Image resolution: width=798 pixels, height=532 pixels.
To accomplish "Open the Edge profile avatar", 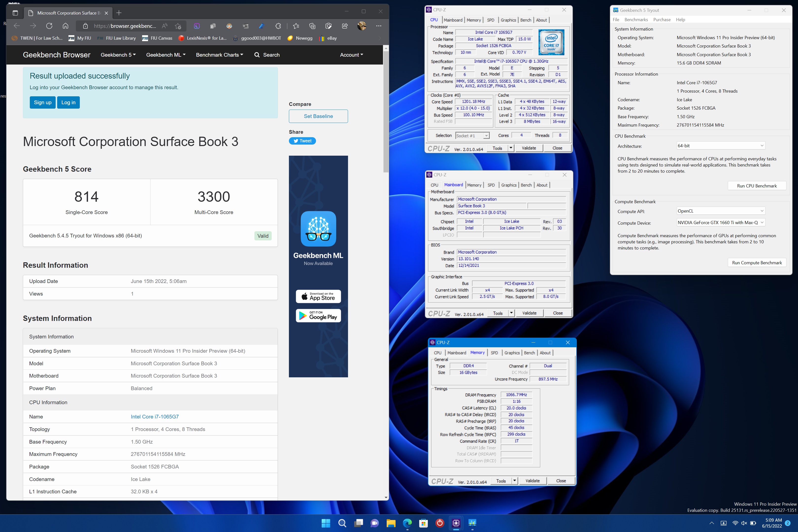I will [362, 26].
